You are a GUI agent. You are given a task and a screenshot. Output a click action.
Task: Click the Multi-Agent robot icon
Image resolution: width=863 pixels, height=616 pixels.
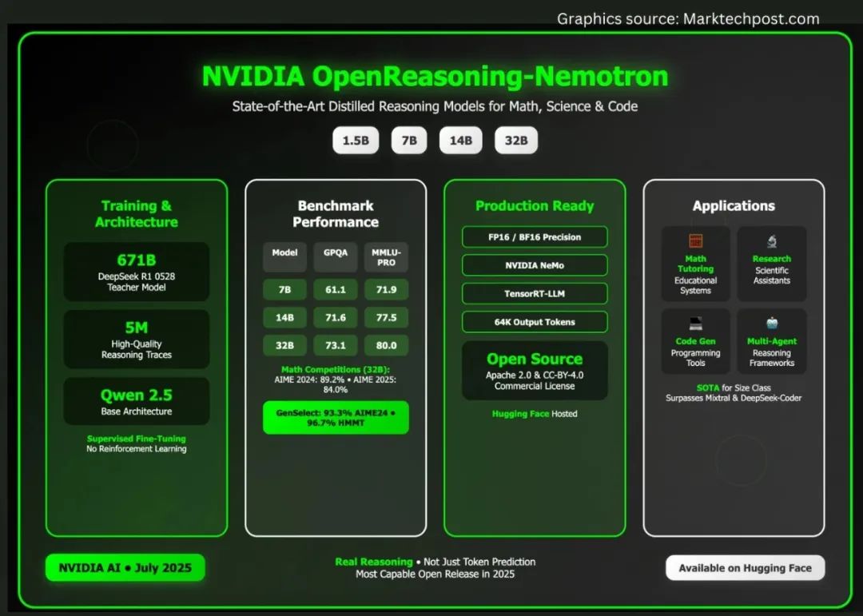click(x=772, y=323)
